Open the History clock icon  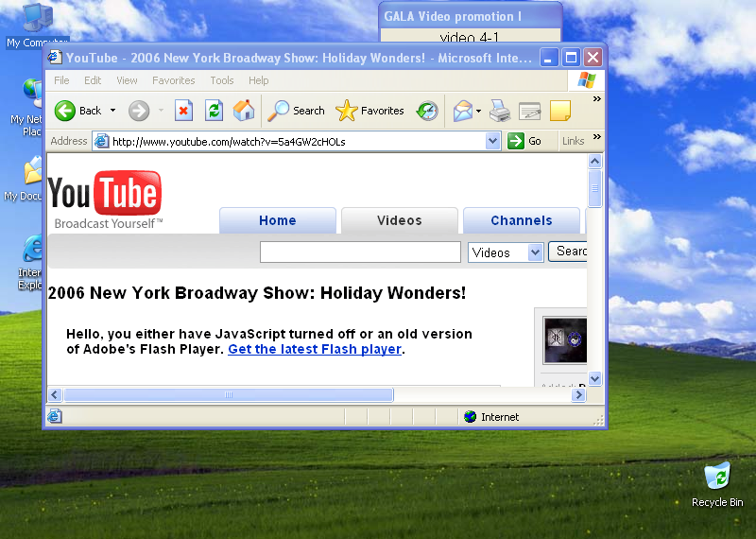point(427,111)
